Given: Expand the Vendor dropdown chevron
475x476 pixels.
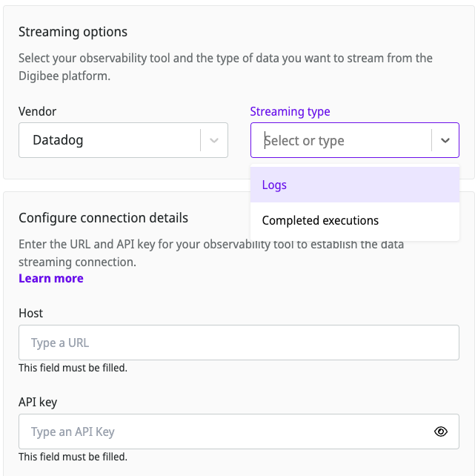Looking at the screenshot, I should 214,140.
